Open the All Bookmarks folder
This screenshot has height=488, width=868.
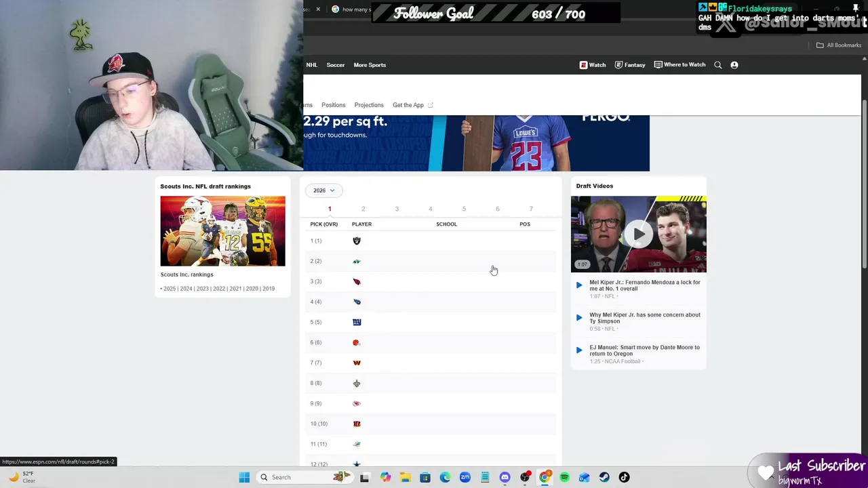coord(839,45)
